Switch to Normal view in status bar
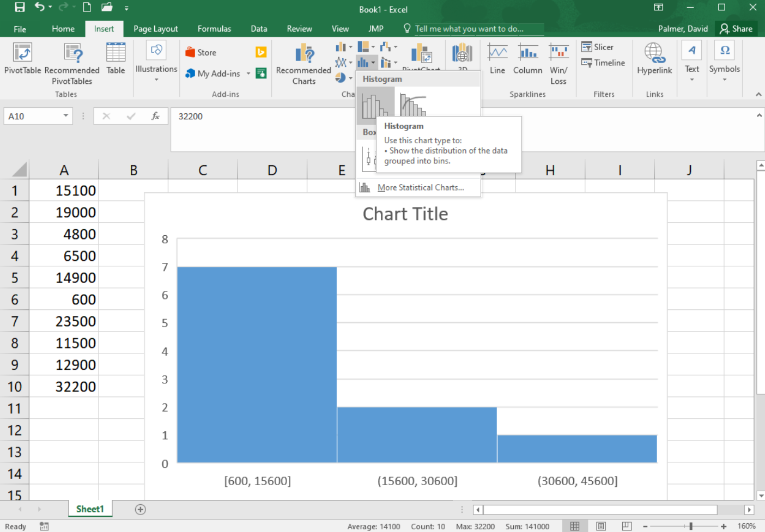Viewport: 765px width, 532px height. (575, 526)
